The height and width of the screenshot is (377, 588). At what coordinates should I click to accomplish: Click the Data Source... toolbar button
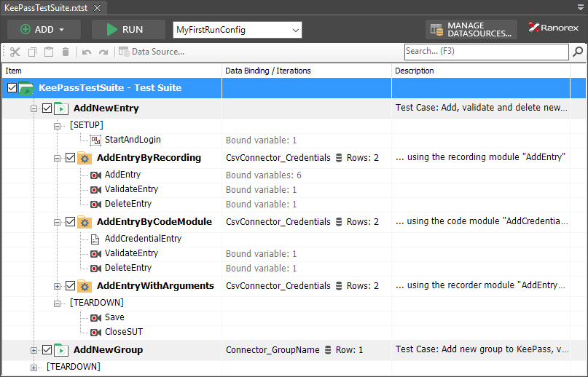[x=152, y=52]
